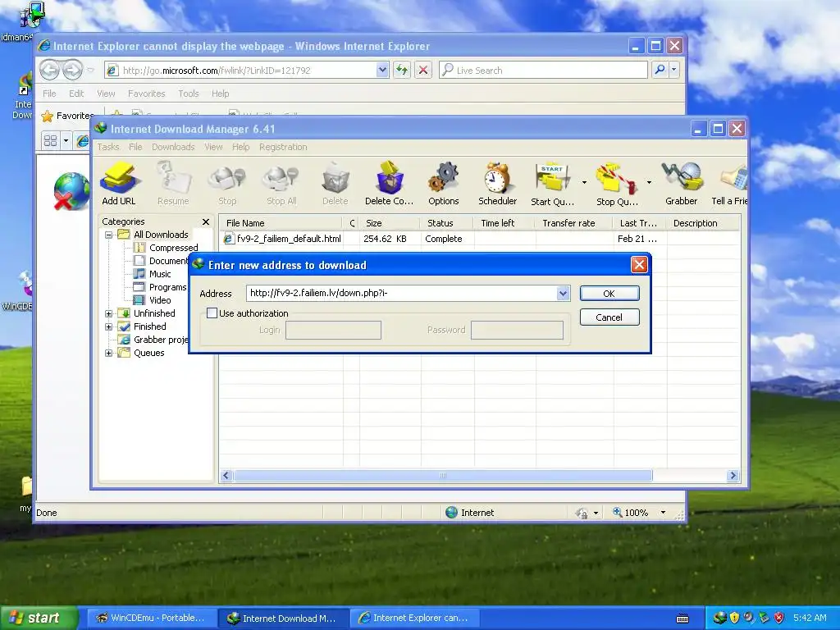Open search options dropdown in IE
The height and width of the screenshot is (630, 840).
click(674, 71)
